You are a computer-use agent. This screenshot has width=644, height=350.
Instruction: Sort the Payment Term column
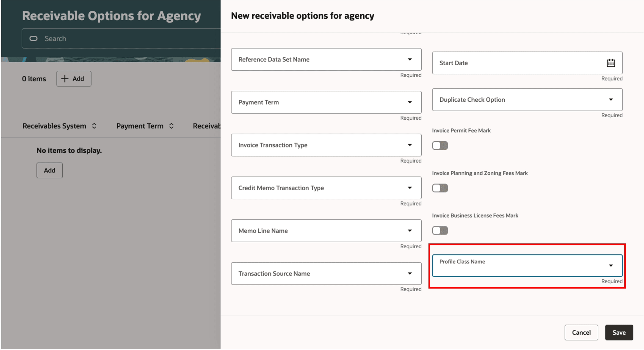171,126
